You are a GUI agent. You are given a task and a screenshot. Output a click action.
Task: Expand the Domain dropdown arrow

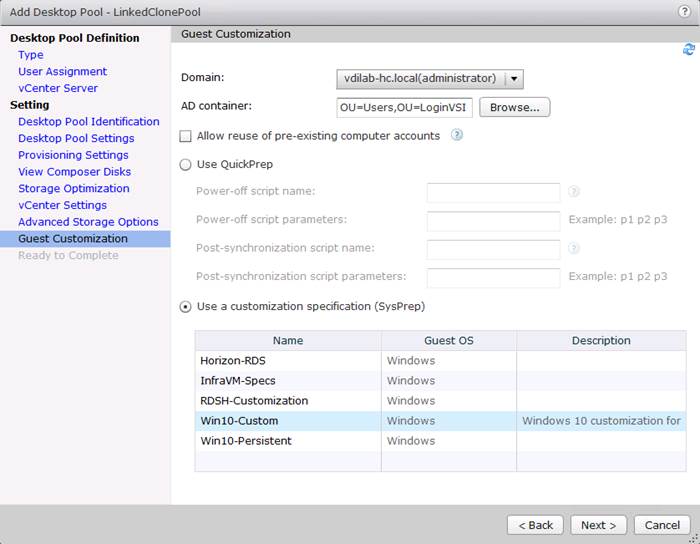[x=514, y=79]
